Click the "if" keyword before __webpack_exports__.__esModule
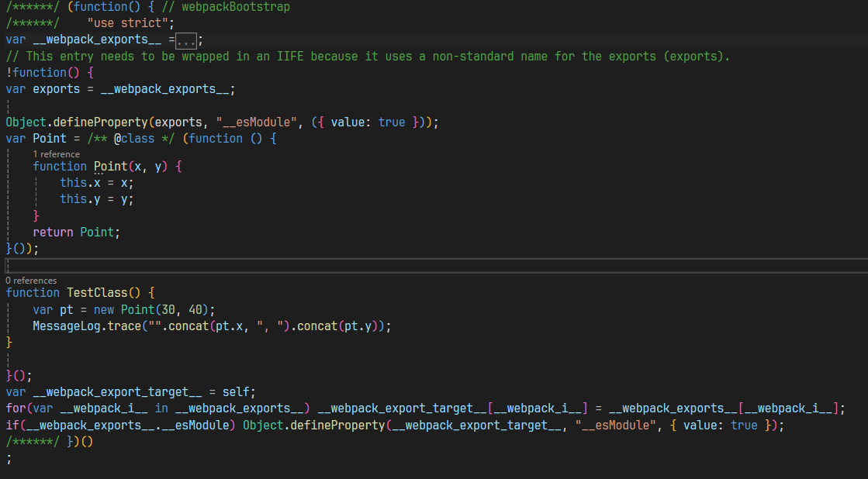The height and width of the screenshot is (479, 868). pos(12,425)
